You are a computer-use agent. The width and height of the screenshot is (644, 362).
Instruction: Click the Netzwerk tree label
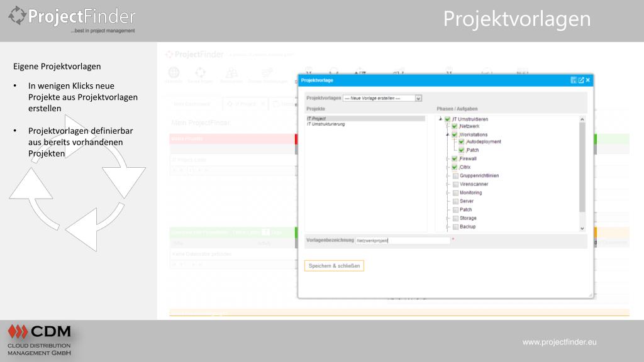[x=469, y=126]
